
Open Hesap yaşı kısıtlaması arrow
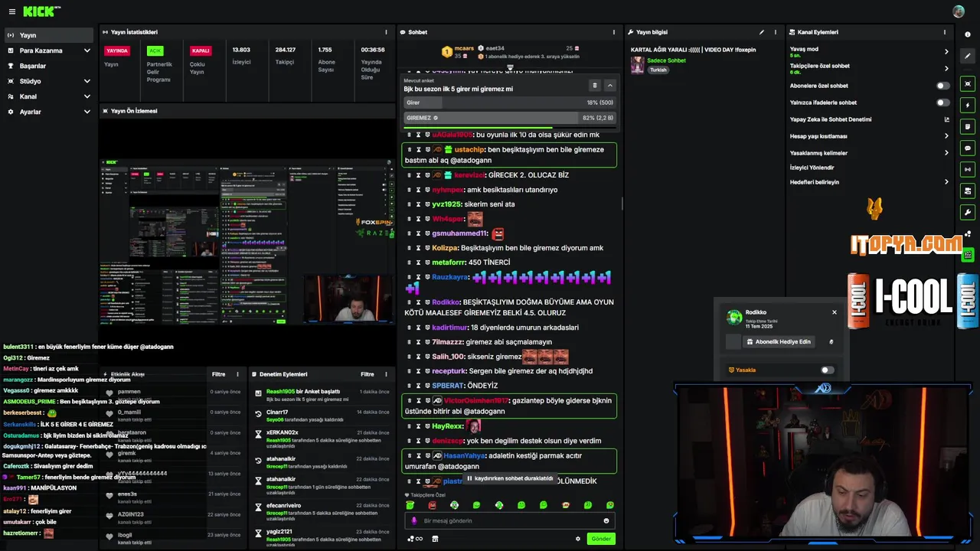946,136
